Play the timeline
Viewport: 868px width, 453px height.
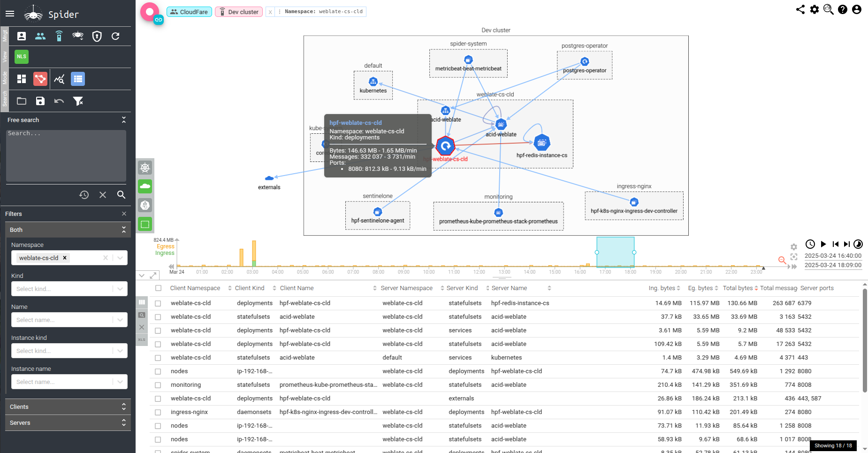pyautogui.click(x=823, y=244)
